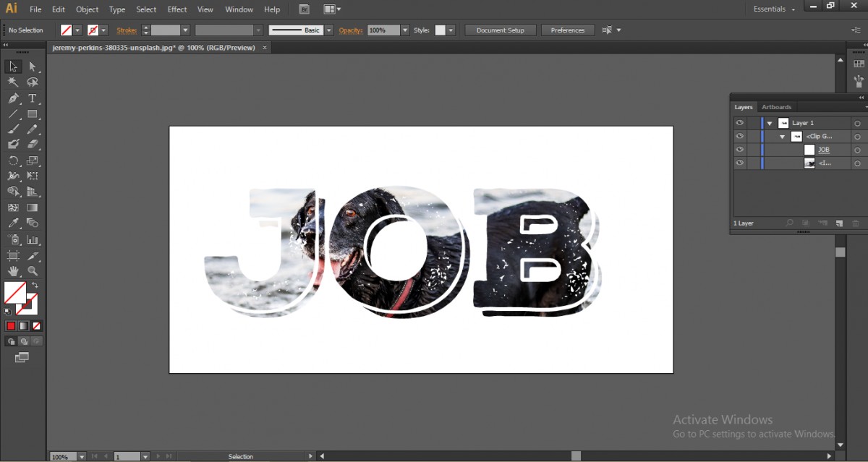
Task: Select the Eyedropper tool
Action: tap(12, 221)
